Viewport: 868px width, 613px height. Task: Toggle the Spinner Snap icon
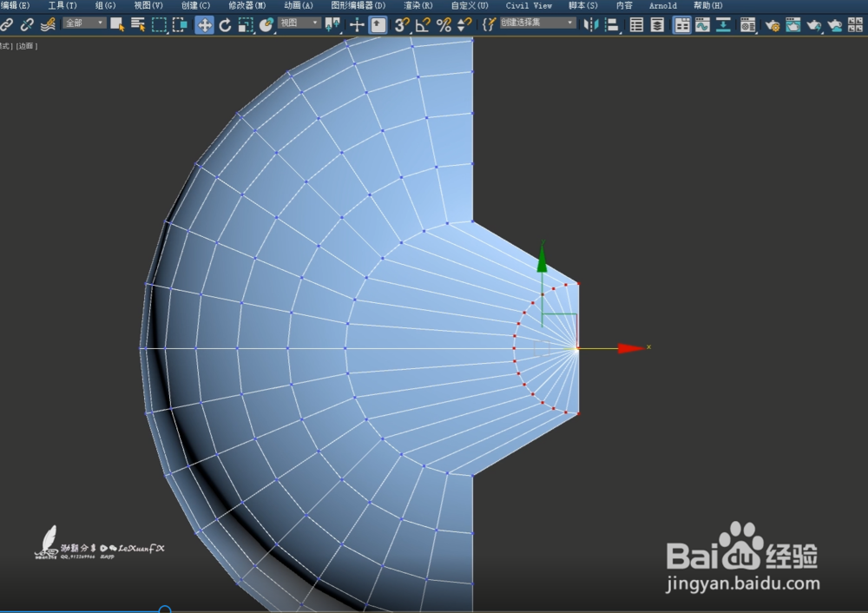[464, 24]
